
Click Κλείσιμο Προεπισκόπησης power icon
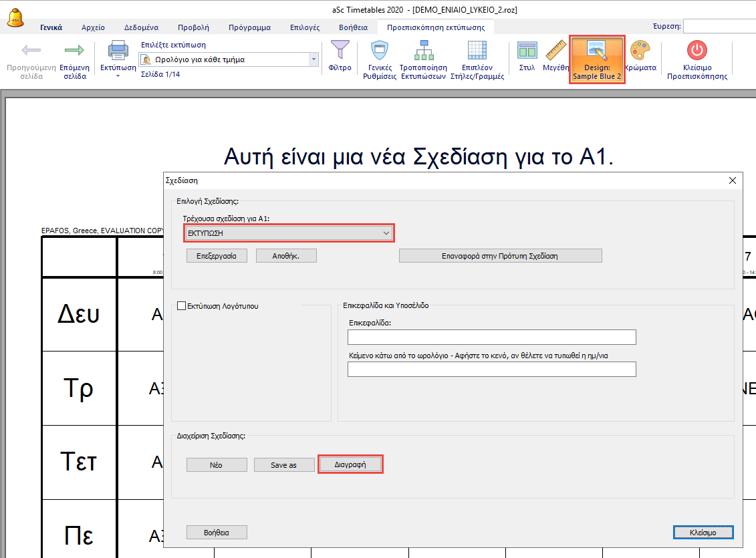(x=697, y=51)
